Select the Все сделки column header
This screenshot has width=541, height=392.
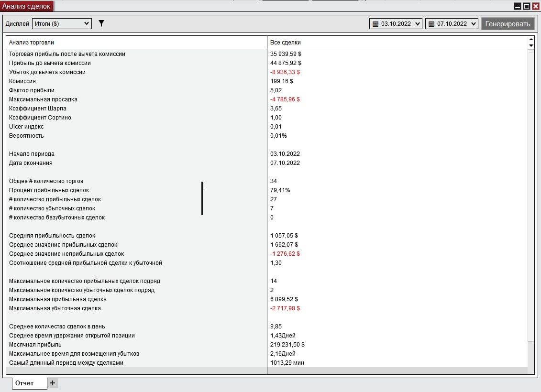click(397, 43)
